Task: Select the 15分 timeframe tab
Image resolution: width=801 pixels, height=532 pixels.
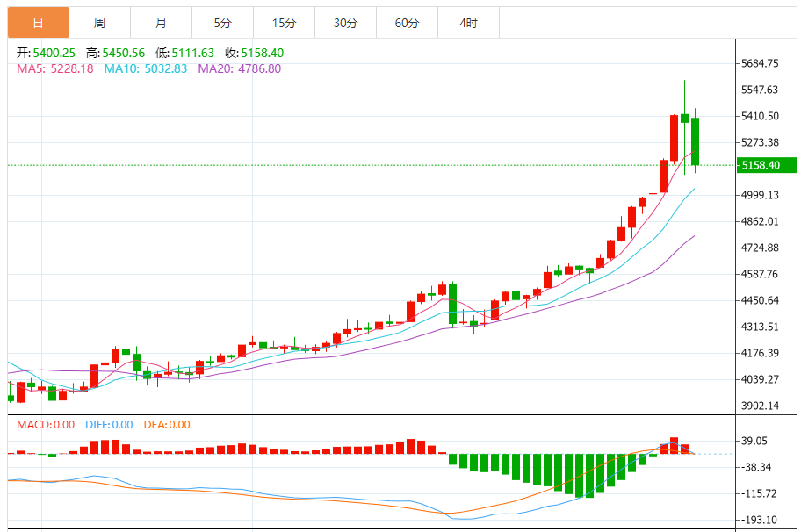Action: click(x=284, y=23)
